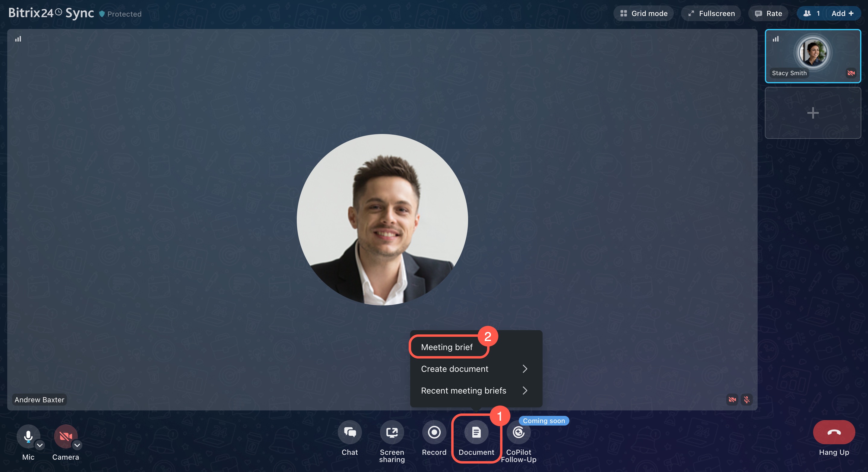The height and width of the screenshot is (472, 868).
Task: Open the Document menu button
Action: pos(476,432)
